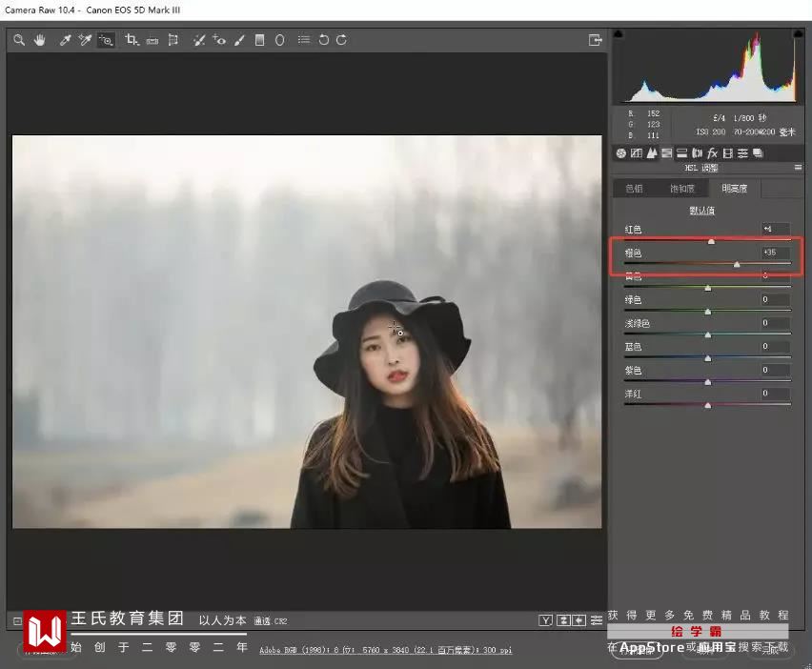Open workflow options link Adobe RGB (1998)
The height and width of the screenshot is (669, 812).
(x=385, y=650)
